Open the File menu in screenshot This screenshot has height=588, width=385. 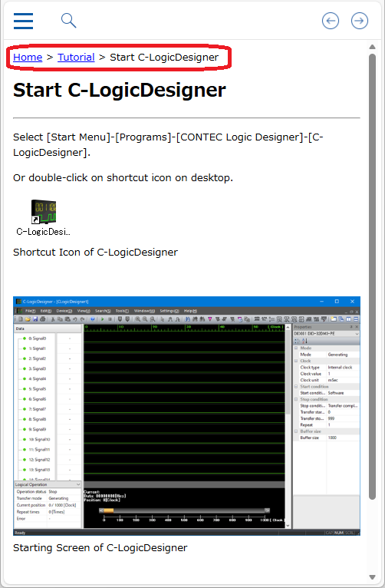pos(31,311)
